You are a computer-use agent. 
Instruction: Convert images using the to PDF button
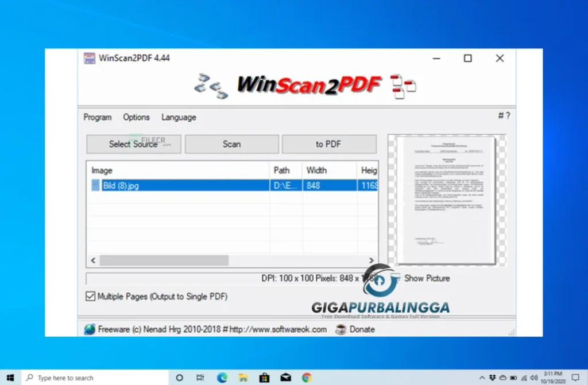(x=329, y=144)
